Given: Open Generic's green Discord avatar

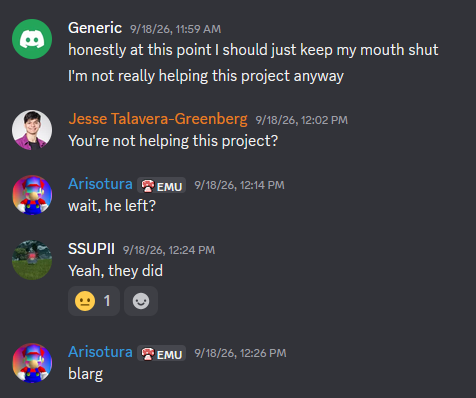Looking at the screenshot, I should 32,39.
